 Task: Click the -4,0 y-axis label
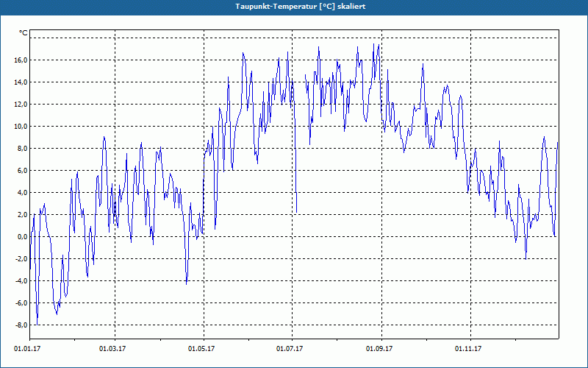[21, 281]
